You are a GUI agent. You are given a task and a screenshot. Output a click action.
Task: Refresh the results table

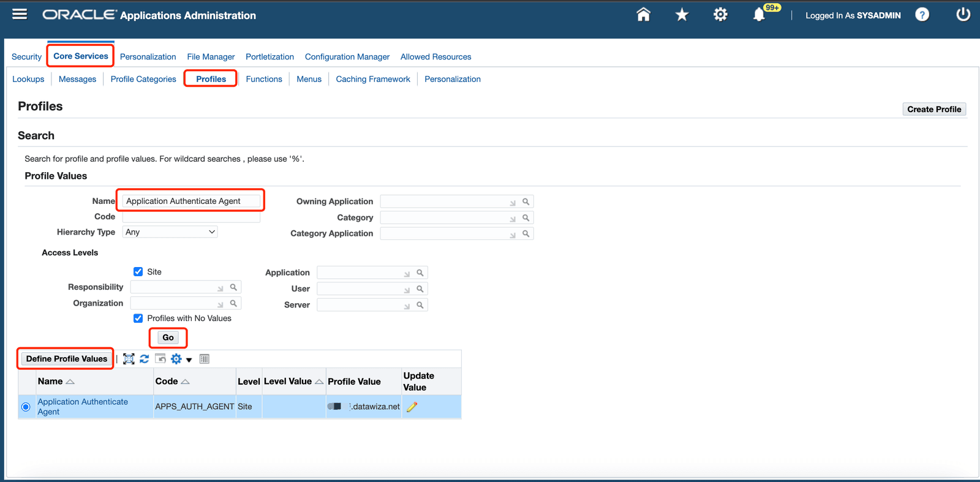(x=145, y=359)
